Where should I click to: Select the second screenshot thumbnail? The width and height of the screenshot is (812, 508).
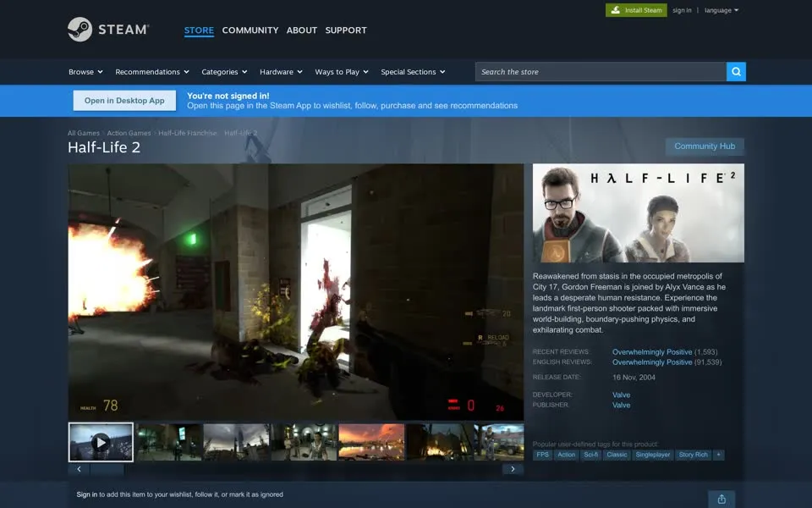(169, 442)
